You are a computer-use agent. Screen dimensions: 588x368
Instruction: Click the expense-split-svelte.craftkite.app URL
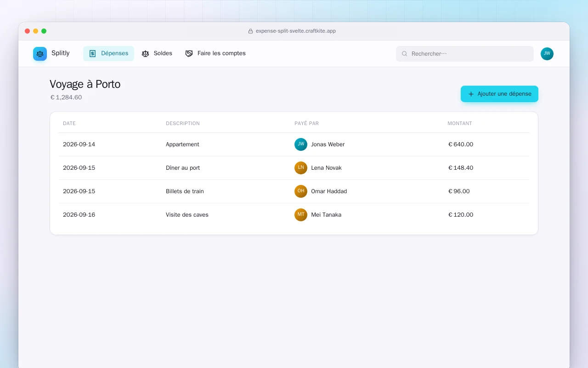(x=296, y=31)
